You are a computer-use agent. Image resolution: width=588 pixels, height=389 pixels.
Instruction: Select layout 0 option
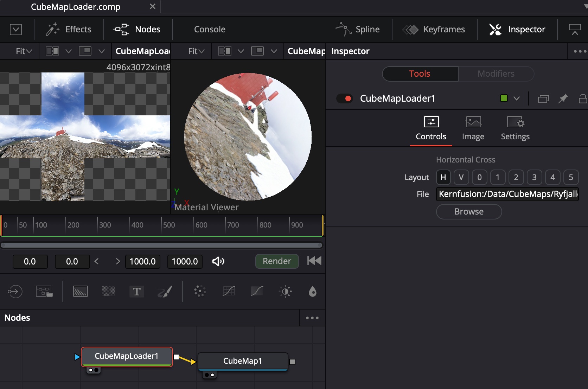click(x=479, y=177)
